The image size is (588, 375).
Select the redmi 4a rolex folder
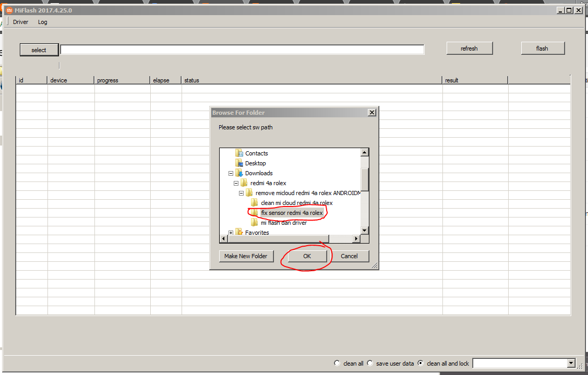click(x=268, y=184)
